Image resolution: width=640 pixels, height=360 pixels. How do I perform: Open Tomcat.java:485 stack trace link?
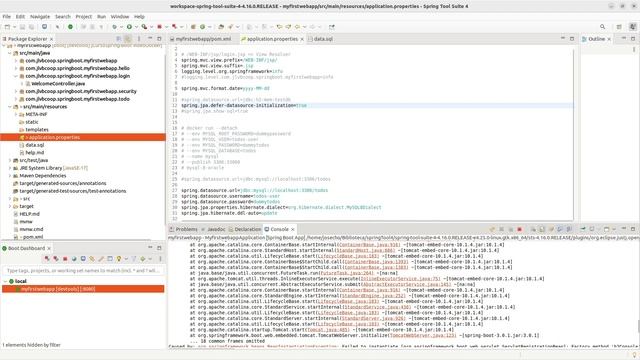[x=328, y=330]
